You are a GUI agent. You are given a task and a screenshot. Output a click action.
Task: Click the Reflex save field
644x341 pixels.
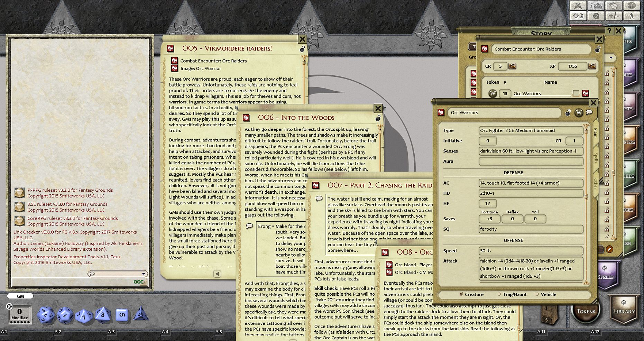pyautogui.click(x=512, y=219)
